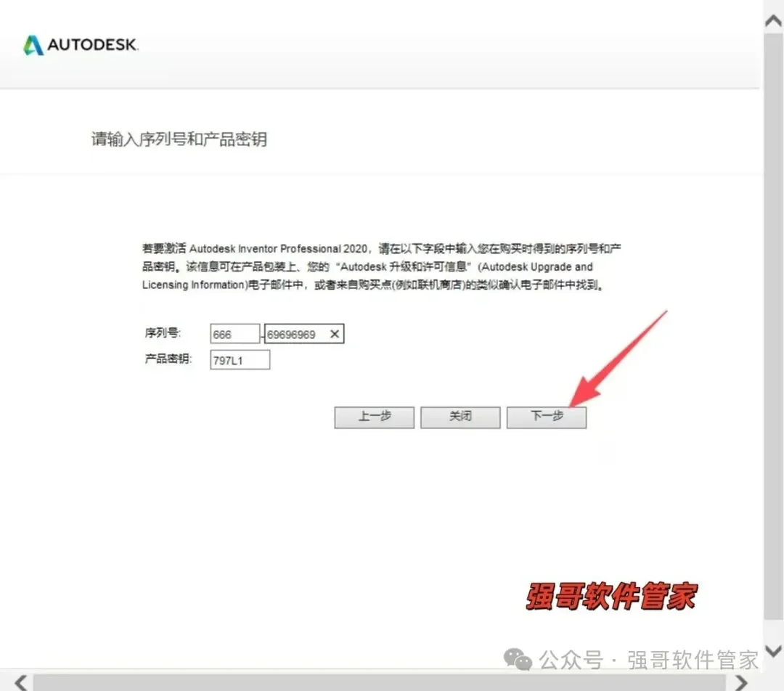Click the 关闭 close button
The height and width of the screenshot is (691, 784).
[x=460, y=417]
